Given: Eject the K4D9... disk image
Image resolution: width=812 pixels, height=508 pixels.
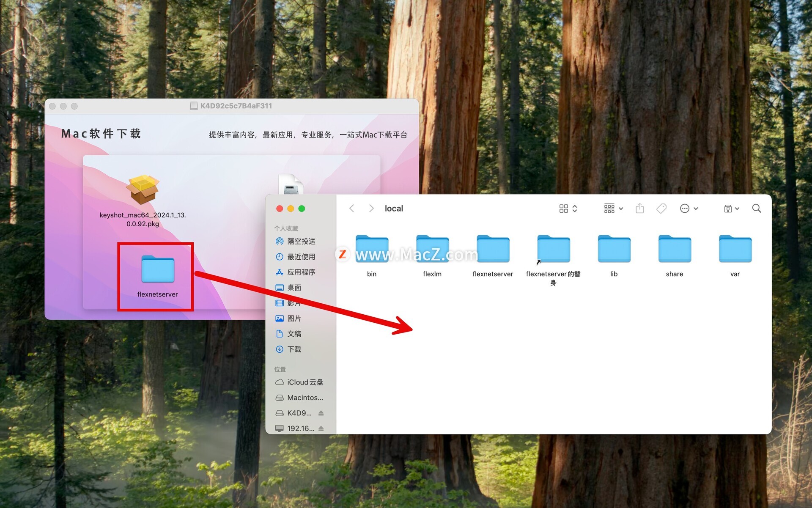Looking at the screenshot, I should (x=321, y=413).
